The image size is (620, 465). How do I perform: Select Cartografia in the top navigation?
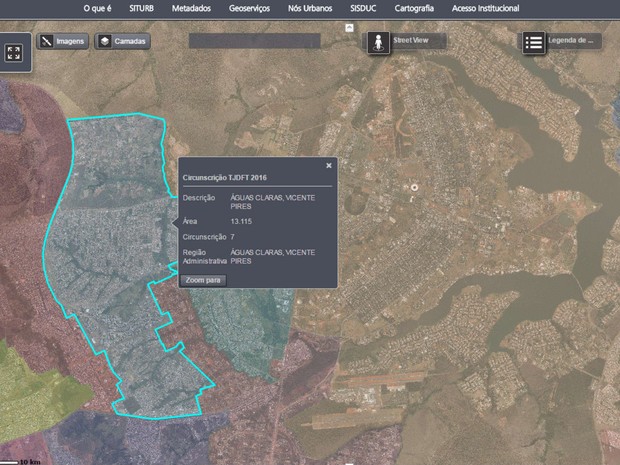click(413, 7)
